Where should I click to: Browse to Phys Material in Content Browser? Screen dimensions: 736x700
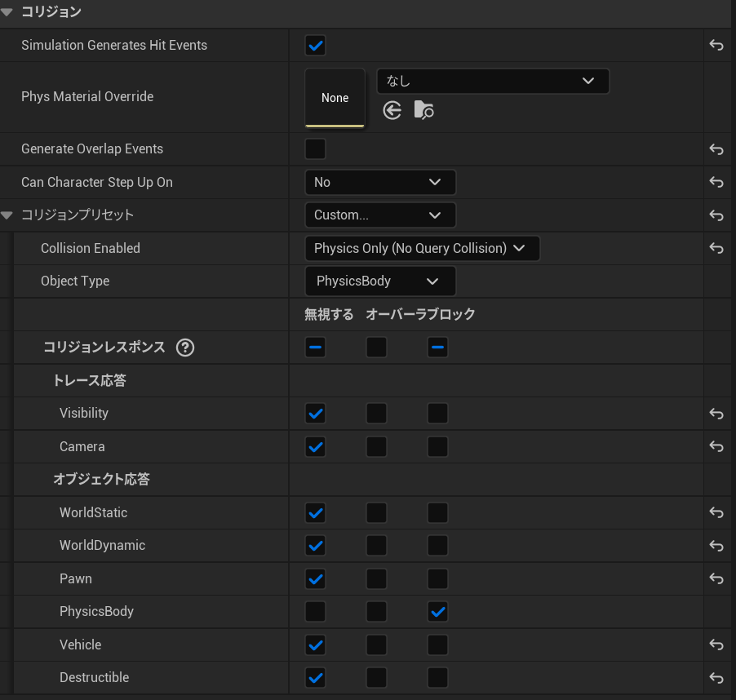click(423, 110)
